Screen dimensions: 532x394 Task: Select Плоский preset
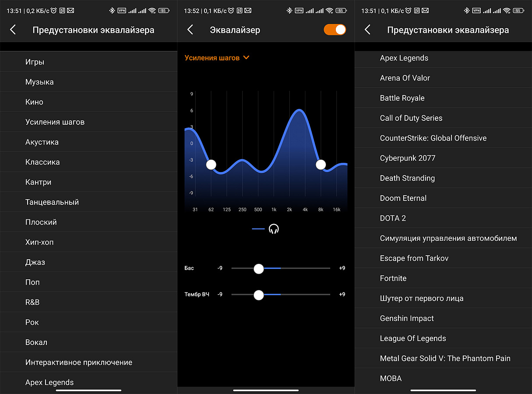tap(88, 222)
